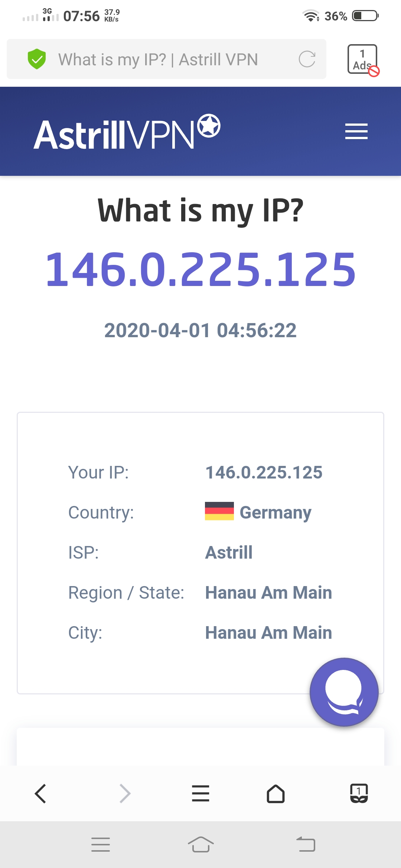
Task: Go to the browser home page
Action: 276,794
